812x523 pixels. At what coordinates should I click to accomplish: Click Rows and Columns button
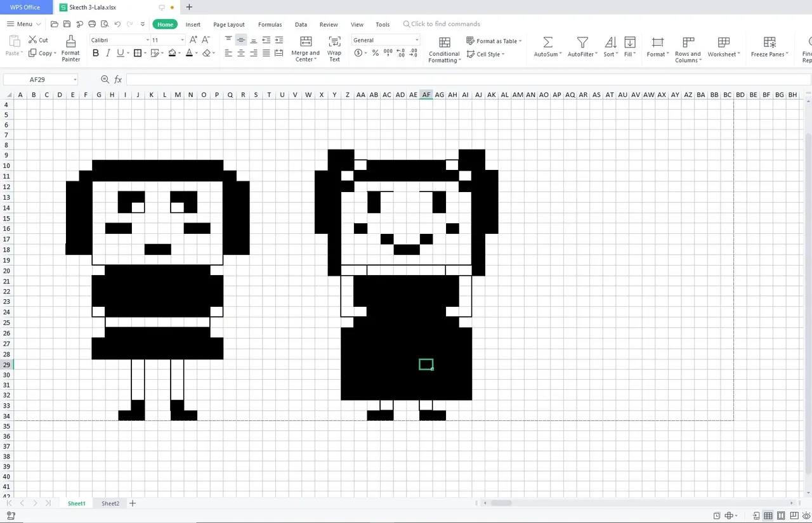tap(688, 49)
